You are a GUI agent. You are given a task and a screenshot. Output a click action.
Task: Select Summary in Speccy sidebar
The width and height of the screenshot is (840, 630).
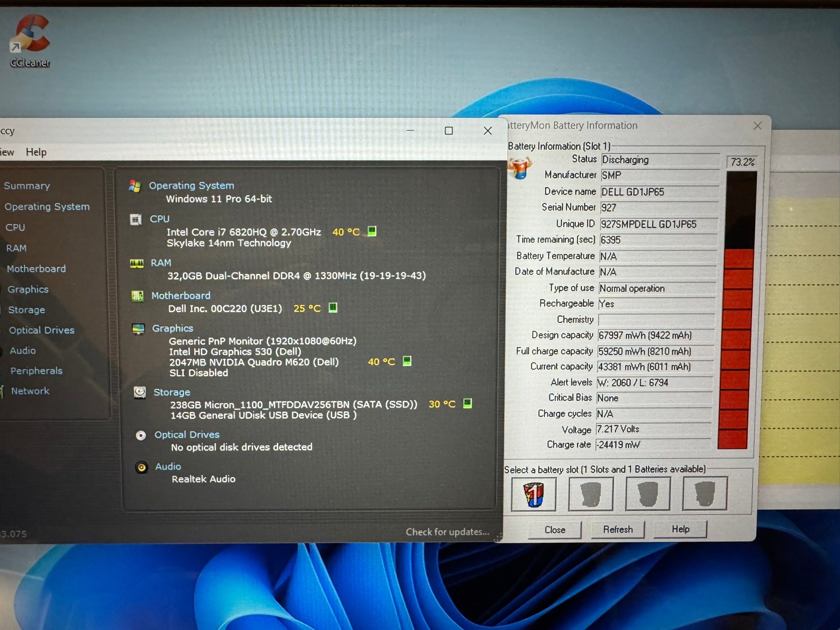pos(27,186)
